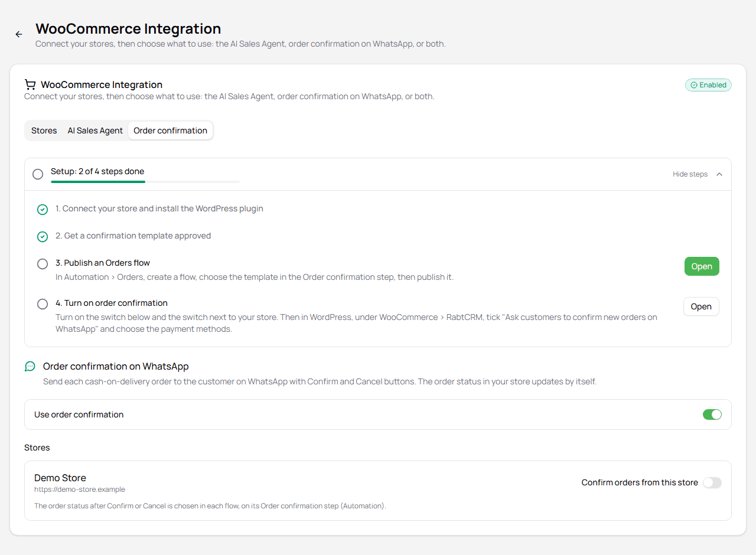Select the Order confirmation tab
756x555 pixels.
[170, 130]
